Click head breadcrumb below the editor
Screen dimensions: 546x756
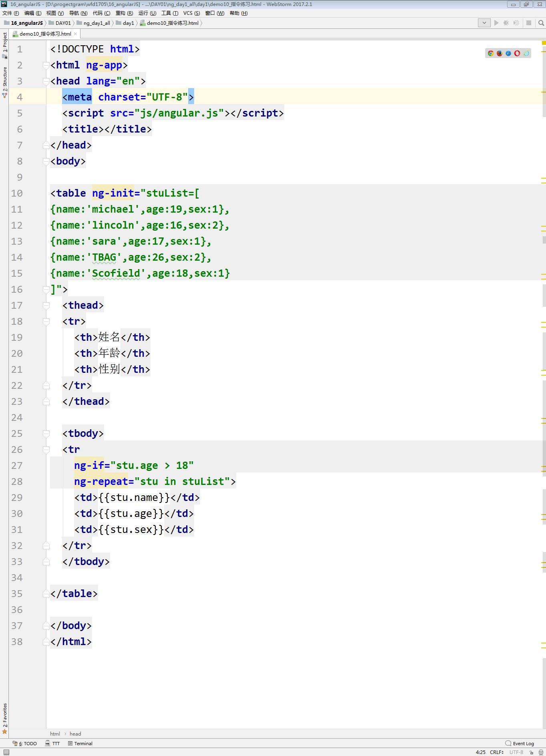pos(75,734)
